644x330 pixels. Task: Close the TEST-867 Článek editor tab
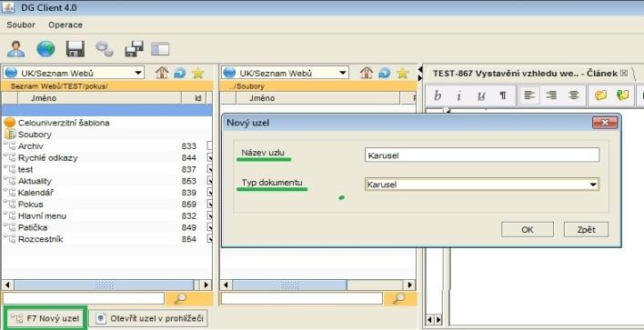coord(624,73)
